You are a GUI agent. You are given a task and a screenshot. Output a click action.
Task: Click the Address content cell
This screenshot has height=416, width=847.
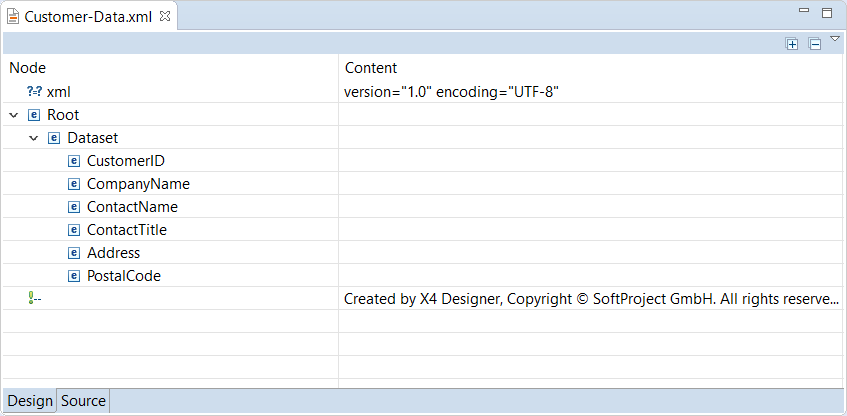tap(590, 253)
